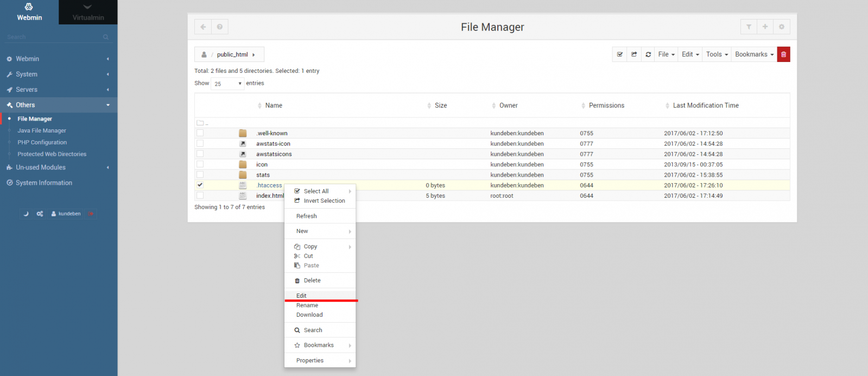Screen dimensions: 868x376
Task: Choose Edit from the context menu
Action: tap(302, 296)
